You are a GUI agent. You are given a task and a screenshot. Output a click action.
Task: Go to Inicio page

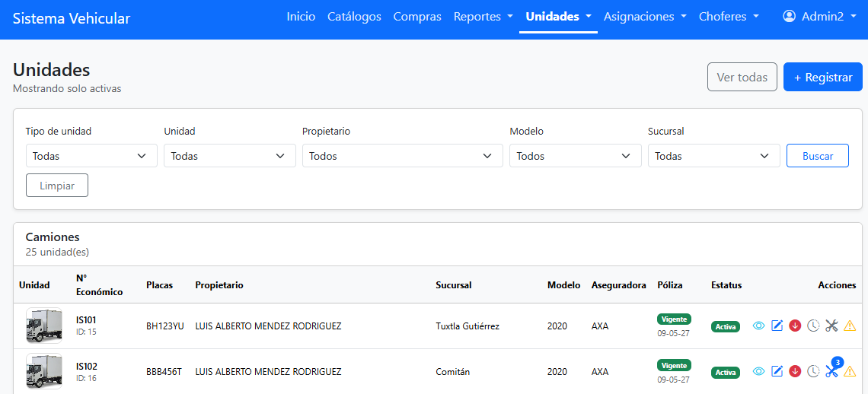coord(302,17)
